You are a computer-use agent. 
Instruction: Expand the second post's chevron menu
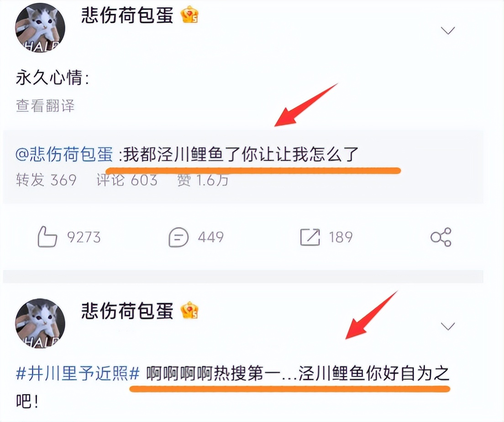coord(448,327)
